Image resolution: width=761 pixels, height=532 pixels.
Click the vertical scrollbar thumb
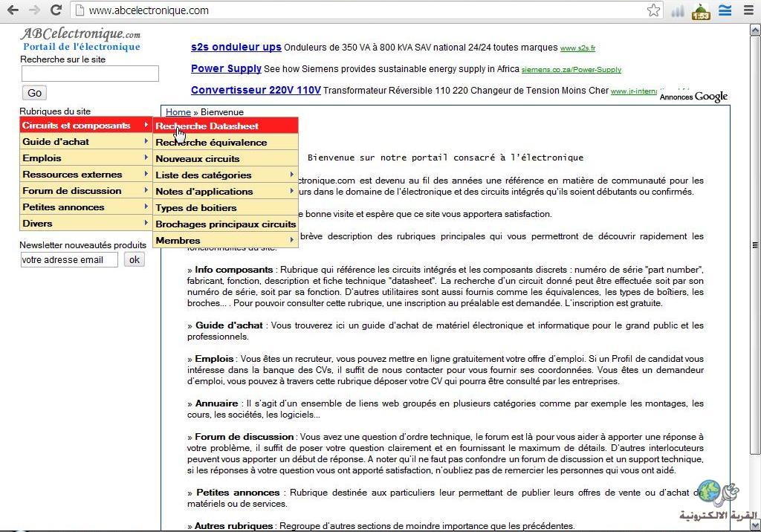coord(755,245)
